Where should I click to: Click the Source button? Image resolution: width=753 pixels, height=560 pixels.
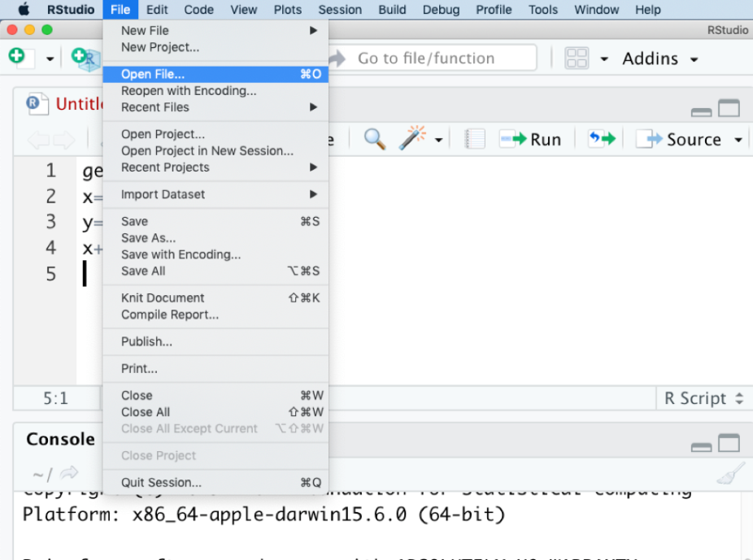point(678,139)
